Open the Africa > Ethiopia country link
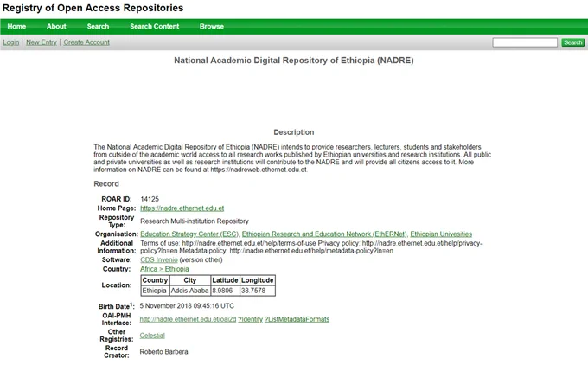The image size is (588, 365). click(164, 269)
